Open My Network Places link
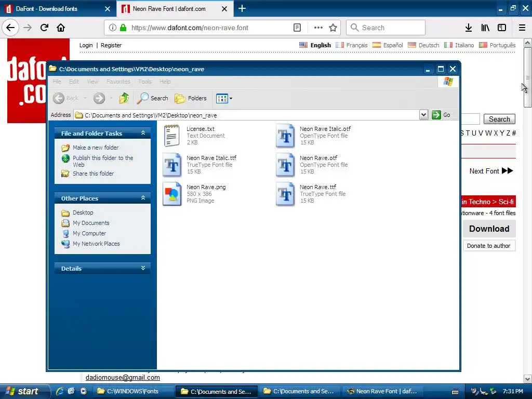 [96, 244]
